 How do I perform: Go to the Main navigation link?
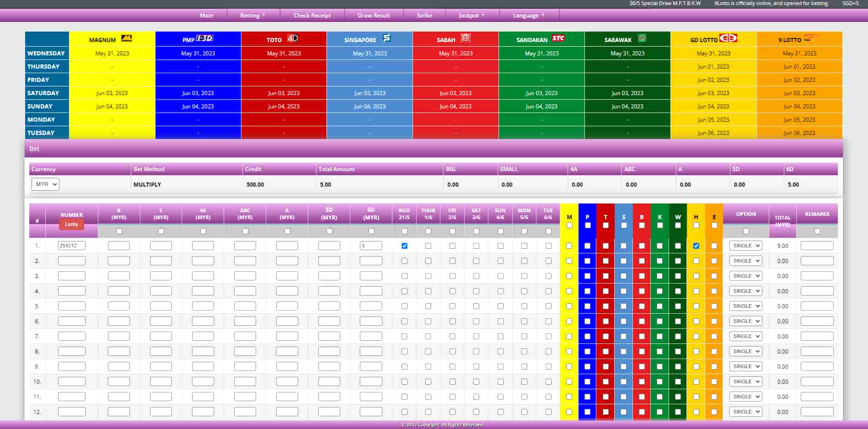[206, 15]
